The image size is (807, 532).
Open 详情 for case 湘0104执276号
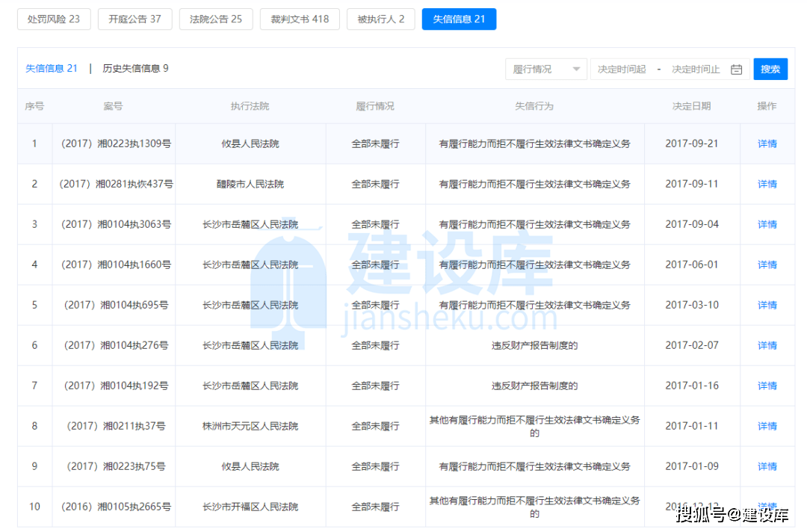(x=767, y=345)
